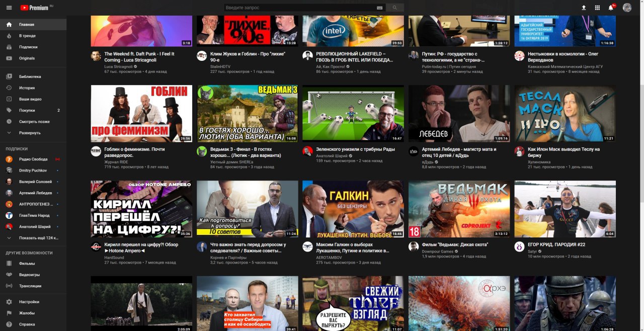Image resolution: width=644 pixels, height=331 pixels.
Task: Open Журнал RIDE channel name
Action: coord(116,162)
